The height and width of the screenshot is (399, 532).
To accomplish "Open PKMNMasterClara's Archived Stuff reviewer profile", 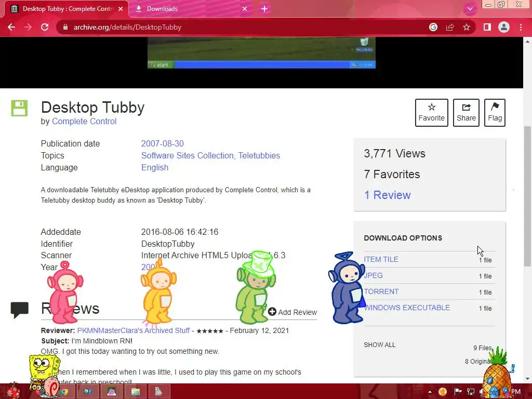I will [x=134, y=330].
